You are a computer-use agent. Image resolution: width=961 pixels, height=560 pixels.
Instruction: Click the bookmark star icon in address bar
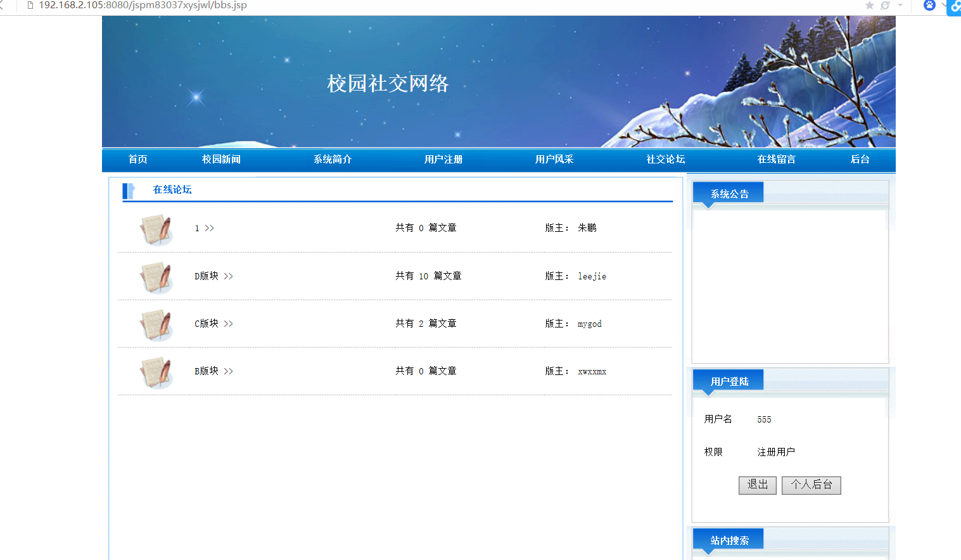click(870, 5)
